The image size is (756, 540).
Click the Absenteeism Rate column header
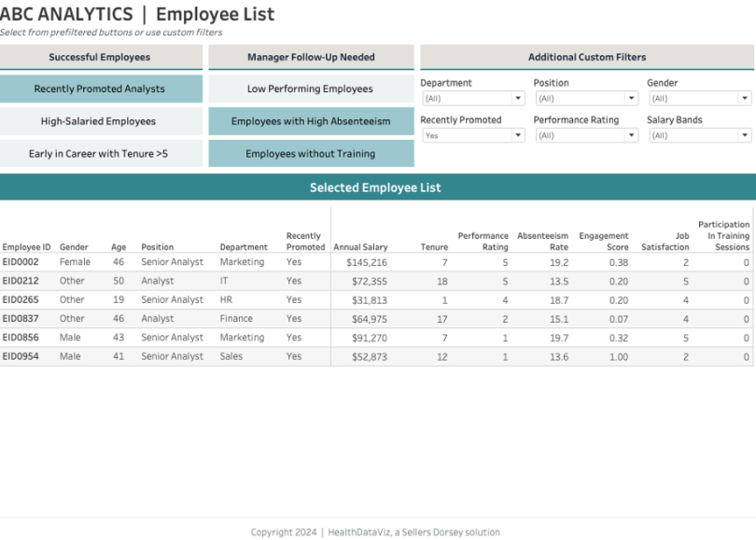(542, 242)
